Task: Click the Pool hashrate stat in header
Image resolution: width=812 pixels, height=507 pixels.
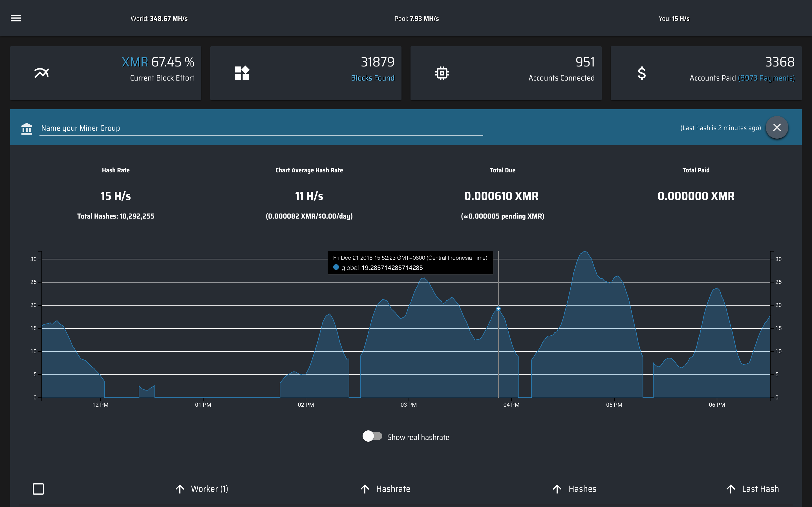Action: [416, 19]
